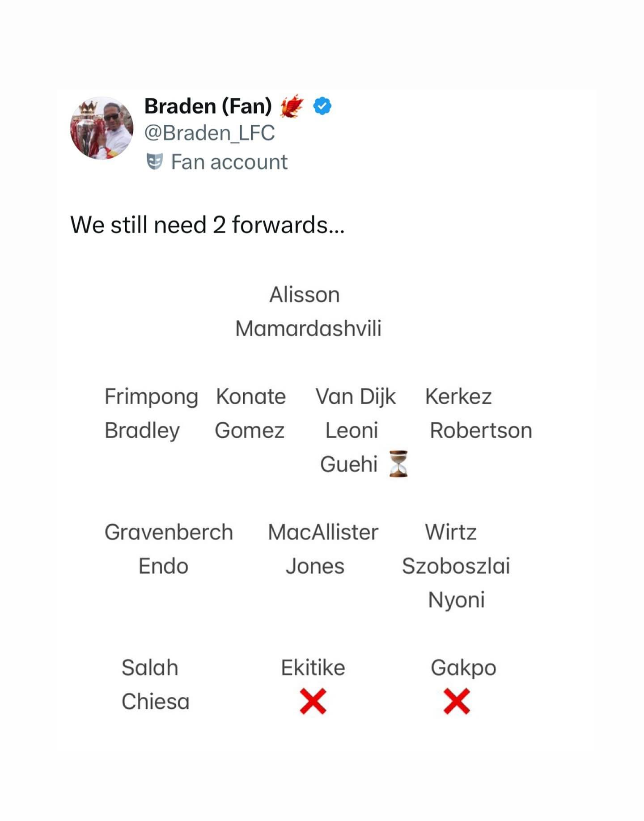Click the name Szoboszlai
Image resolution: width=644 pixels, height=821 pixels.
456,566
